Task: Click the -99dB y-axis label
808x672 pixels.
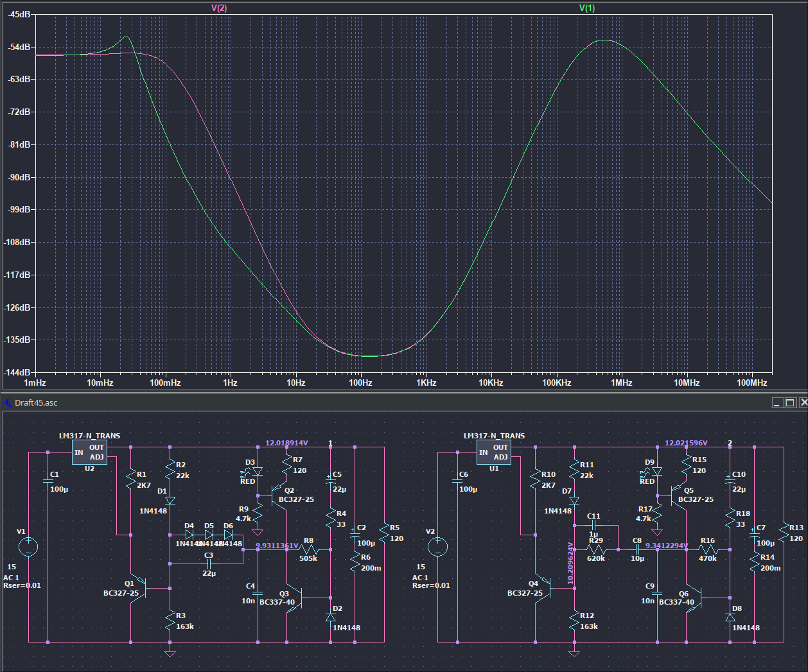Action: [19, 209]
